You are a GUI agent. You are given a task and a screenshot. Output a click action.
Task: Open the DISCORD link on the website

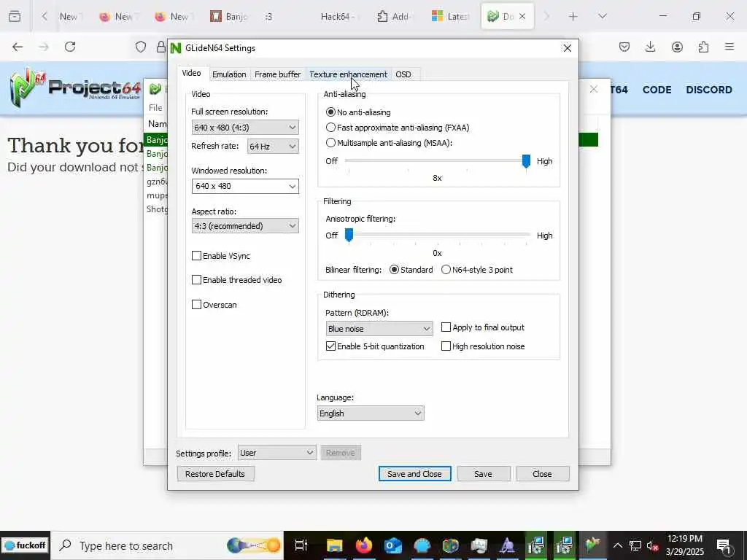click(x=709, y=90)
